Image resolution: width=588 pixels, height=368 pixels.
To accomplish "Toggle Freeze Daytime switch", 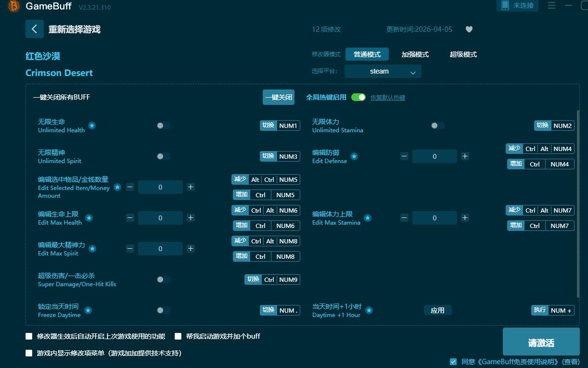I will 163,310.
